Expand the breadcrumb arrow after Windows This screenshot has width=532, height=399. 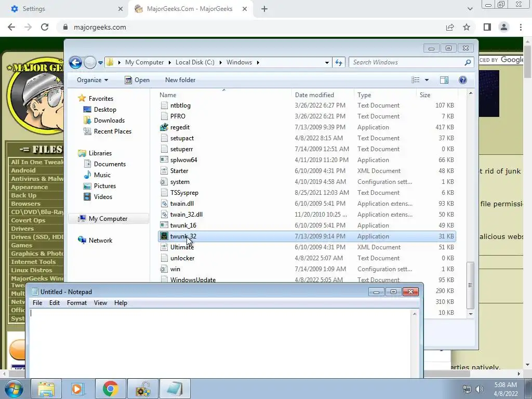[x=258, y=62]
